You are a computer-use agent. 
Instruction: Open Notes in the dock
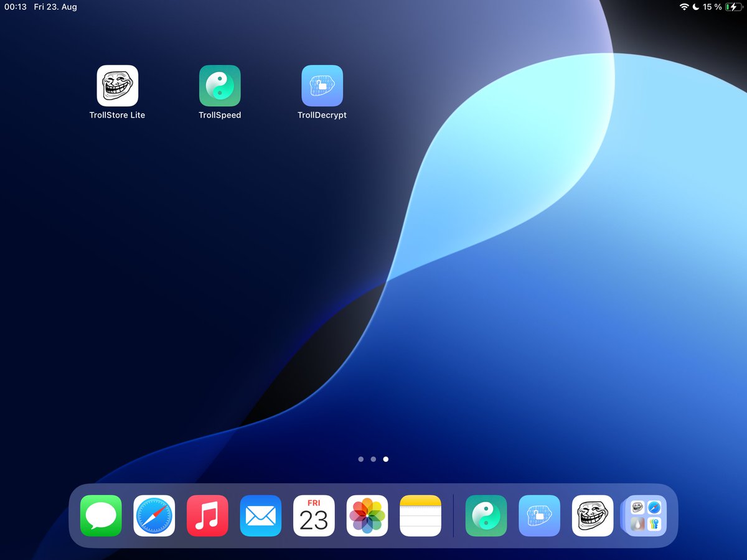[421, 516]
